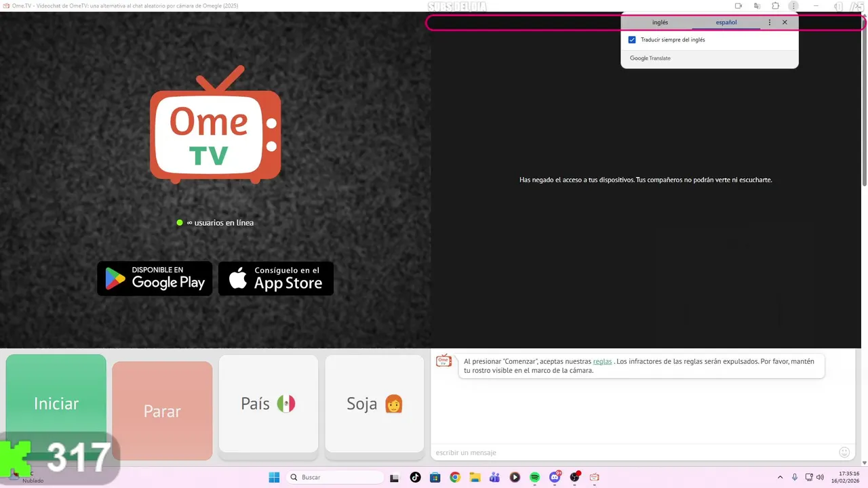The width and height of the screenshot is (868, 488).
Task: Open the Google Play download badge
Action: (155, 279)
